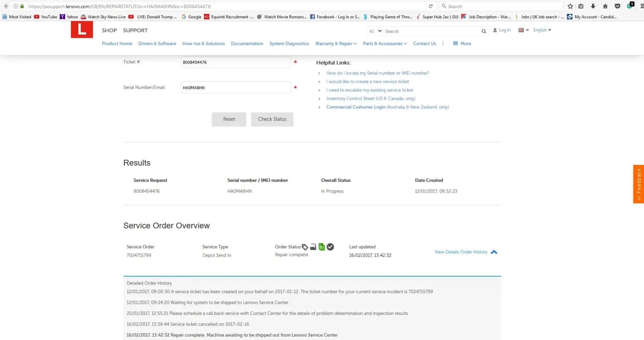
Task: Click the browser reload page icon
Action: pyautogui.click(x=431, y=6)
